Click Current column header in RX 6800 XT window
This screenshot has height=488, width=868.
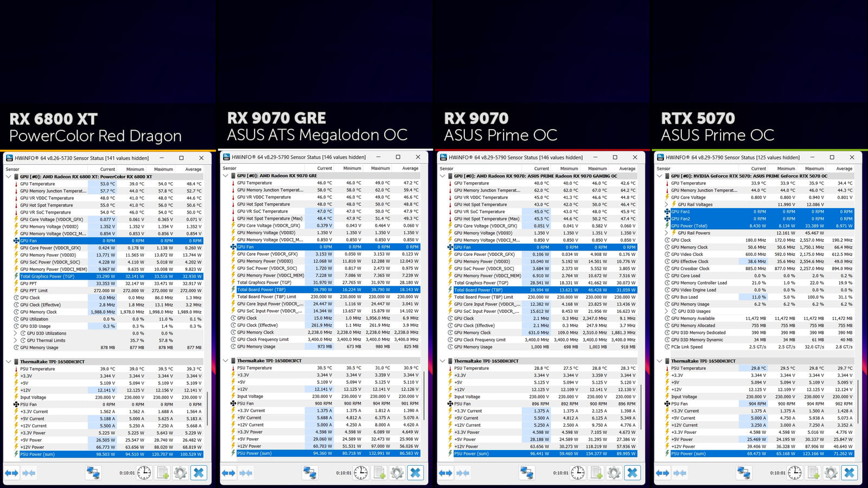pyautogui.click(x=103, y=169)
